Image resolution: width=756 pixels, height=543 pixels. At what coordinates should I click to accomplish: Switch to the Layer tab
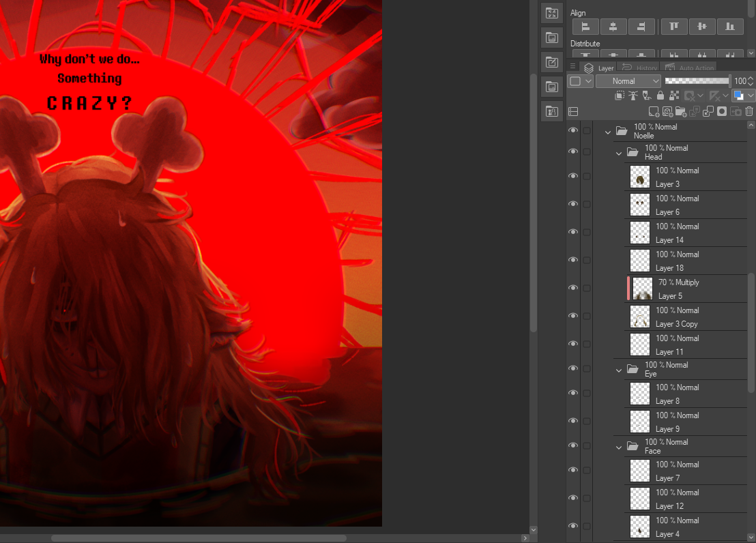click(x=598, y=68)
